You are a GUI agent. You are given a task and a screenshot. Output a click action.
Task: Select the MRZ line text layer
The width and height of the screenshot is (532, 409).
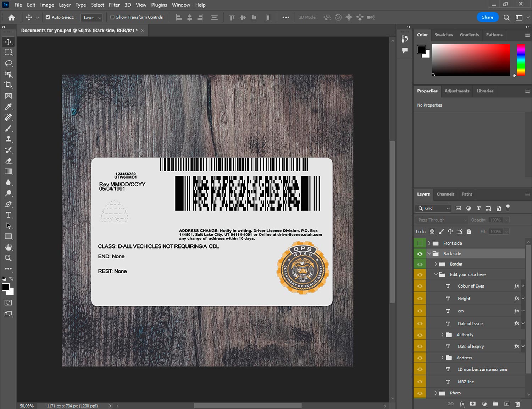pos(466,382)
